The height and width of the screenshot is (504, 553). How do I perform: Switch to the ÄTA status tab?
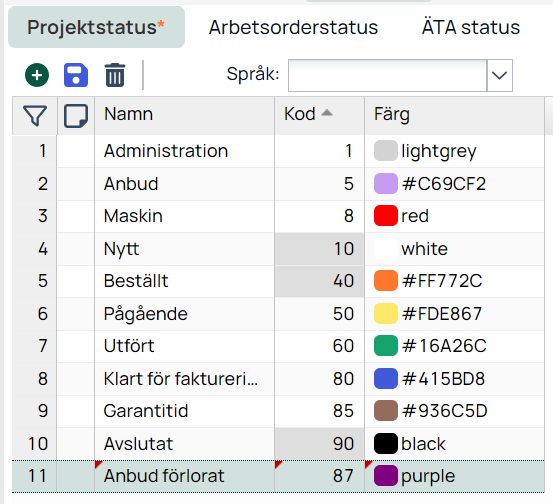coord(471,28)
